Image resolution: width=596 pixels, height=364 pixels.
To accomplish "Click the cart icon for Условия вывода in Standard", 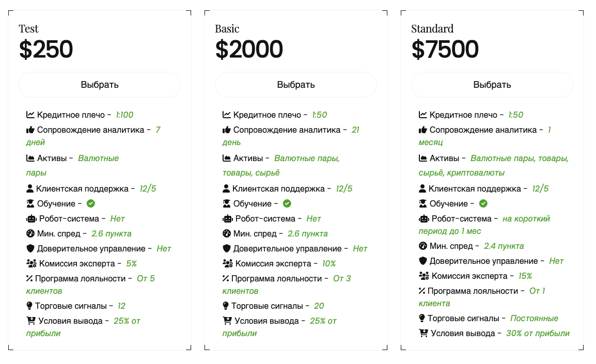I will click(424, 333).
